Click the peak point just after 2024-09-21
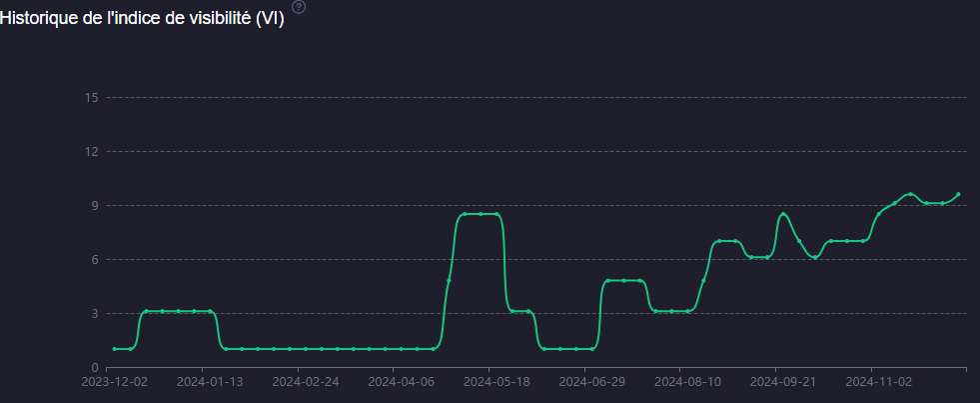Image resolution: width=980 pixels, height=403 pixels. click(x=783, y=214)
